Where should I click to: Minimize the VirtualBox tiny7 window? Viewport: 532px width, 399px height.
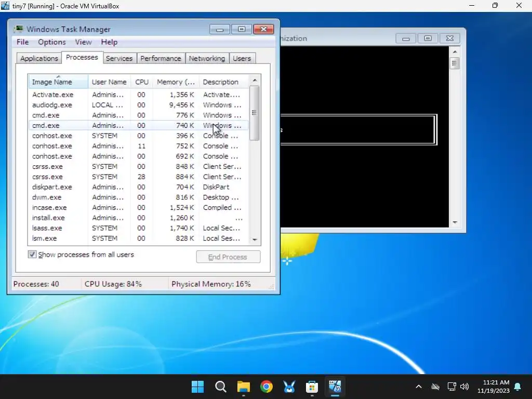click(x=472, y=6)
